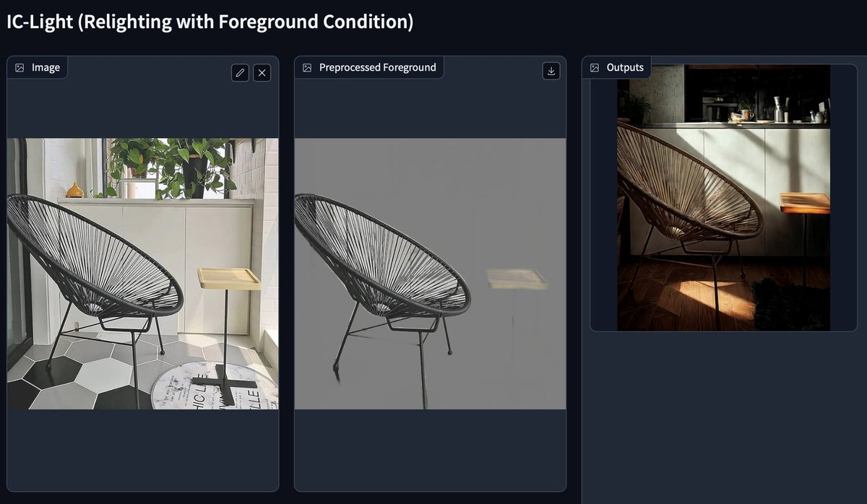Click the faded side table in foreground preview
This screenshot has width=867, height=504.
517,279
